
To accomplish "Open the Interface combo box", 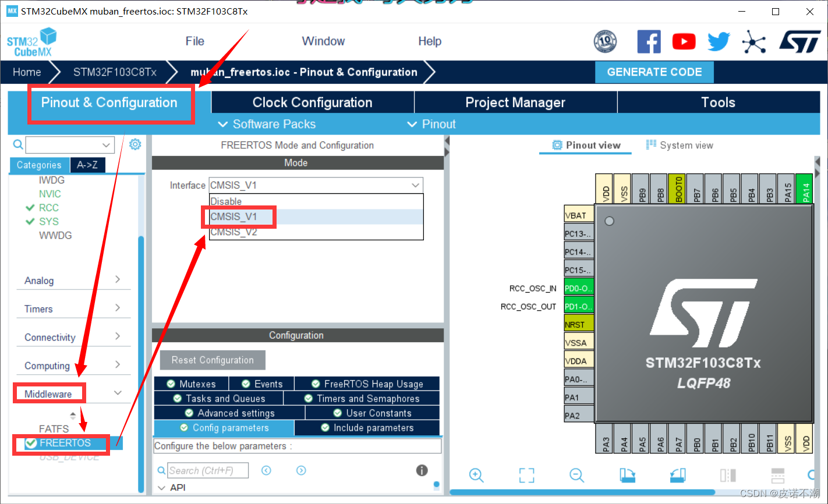I will tap(316, 185).
